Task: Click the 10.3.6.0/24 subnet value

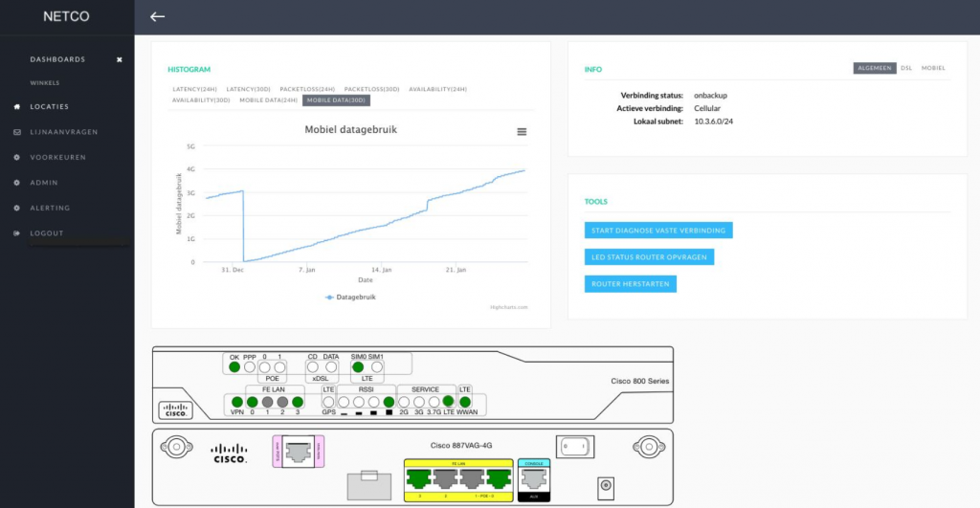Action: pos(713,121)
